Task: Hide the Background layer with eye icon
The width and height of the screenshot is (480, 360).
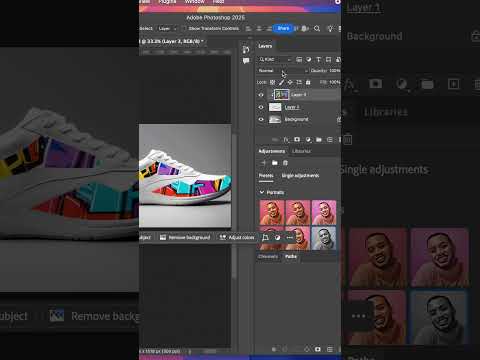Action: pyautogui.click(x=261, y=119)
